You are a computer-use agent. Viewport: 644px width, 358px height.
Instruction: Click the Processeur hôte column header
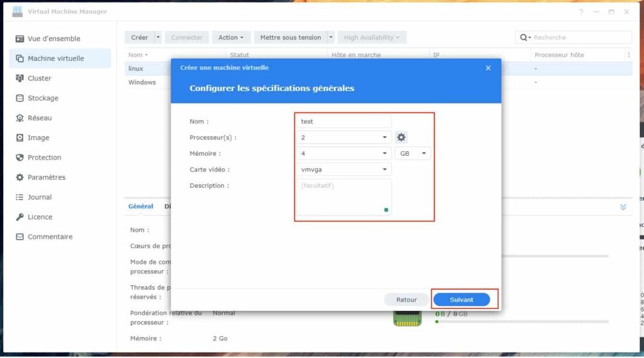[x=559, y=55]
